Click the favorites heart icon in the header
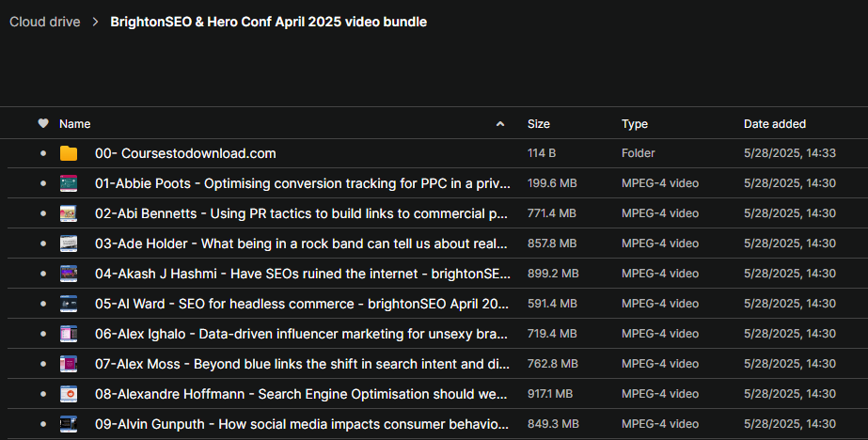 click(43, 123)
